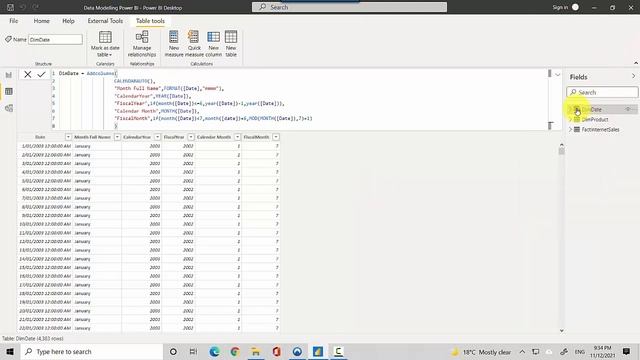This screenshot has width=640, height=360.
Task: Click the Undo arrow in title bar
Action: [x=23, y=7]
